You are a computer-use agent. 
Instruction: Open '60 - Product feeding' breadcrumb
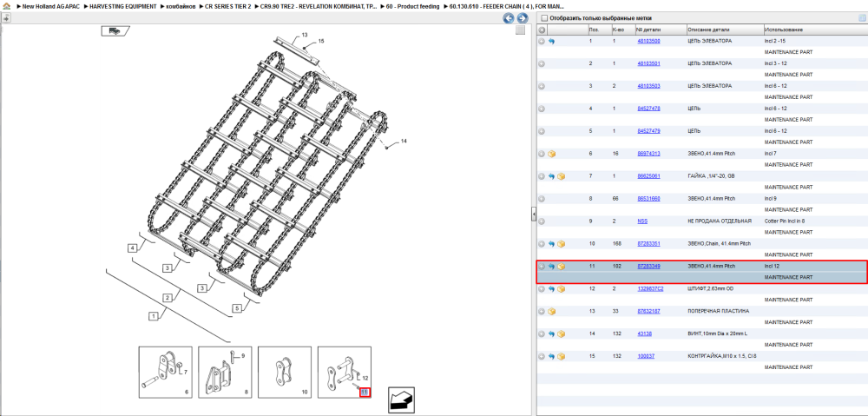pyautogui.click(x=412, y=6)
